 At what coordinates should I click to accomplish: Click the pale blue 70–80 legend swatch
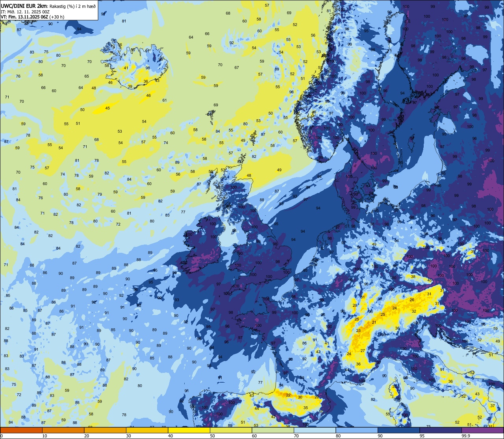click(315, 430)
